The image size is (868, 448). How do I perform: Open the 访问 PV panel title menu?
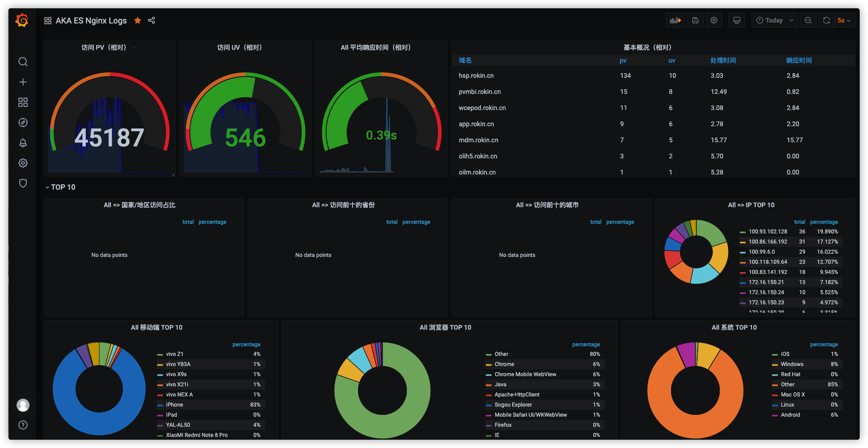click(x=104, y=47)
